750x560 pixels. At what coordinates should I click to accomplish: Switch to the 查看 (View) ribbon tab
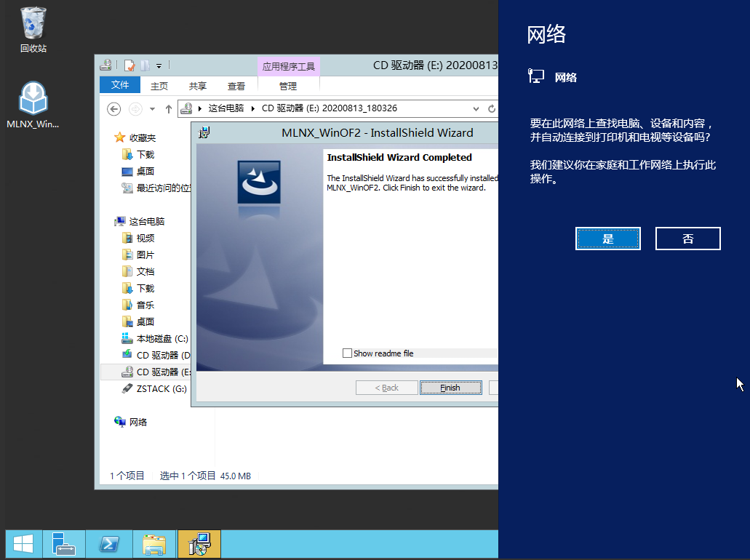click(x=236, y=86)
